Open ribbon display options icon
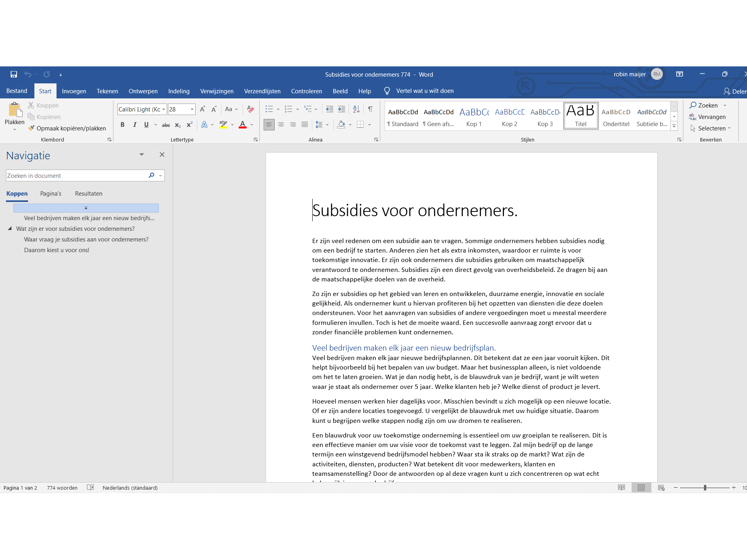The height and width of the screenshot is (560, 747). [x=679, y=74]
